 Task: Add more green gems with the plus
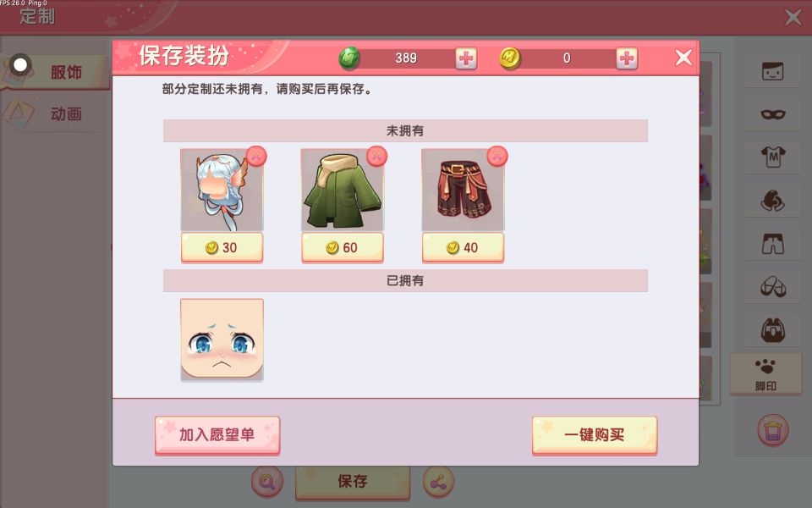tap(466, 58)
